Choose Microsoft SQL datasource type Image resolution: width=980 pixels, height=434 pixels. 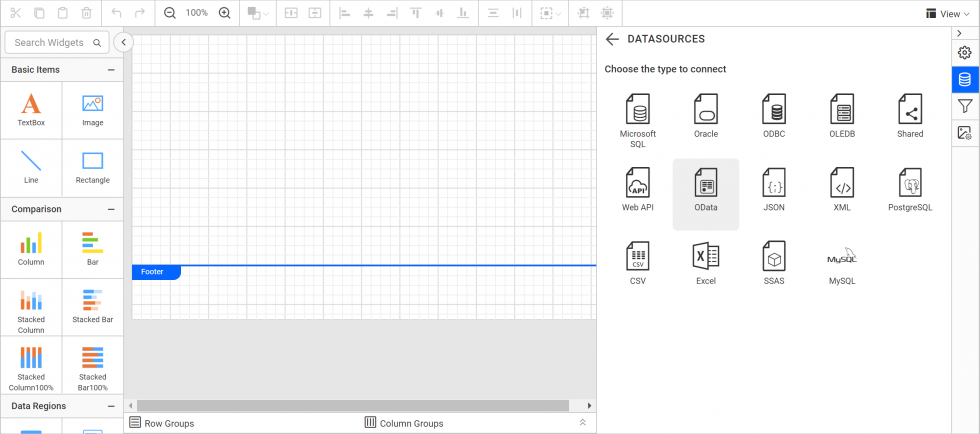click(x=638, y=121)
